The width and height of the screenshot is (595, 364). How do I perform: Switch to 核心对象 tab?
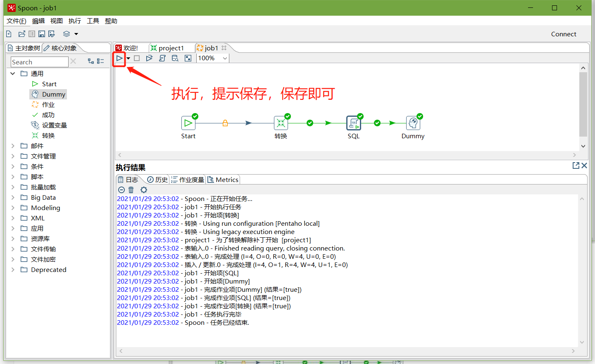(61, 48)
